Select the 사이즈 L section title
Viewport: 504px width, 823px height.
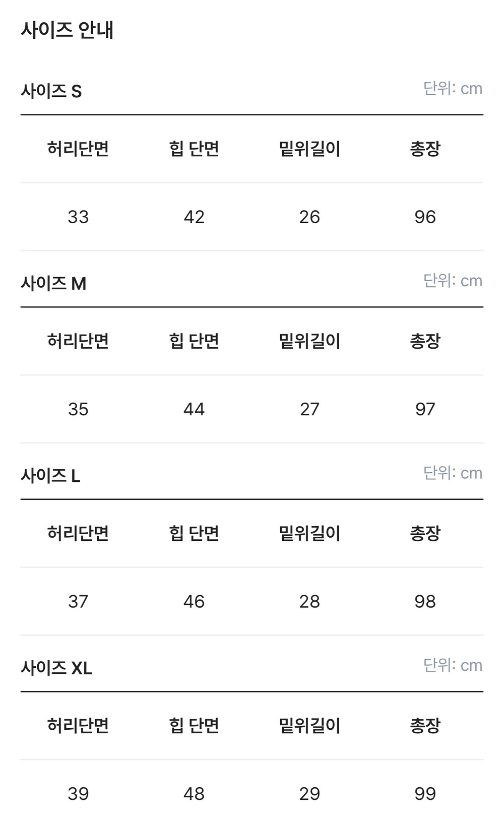pyautogui.click(x=50, y=476)
